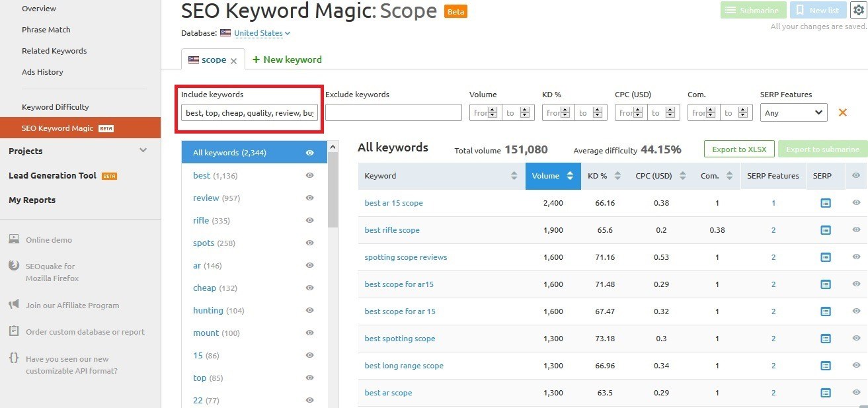Open the United States database dropdown
Screen dimensions: 868x408
[x=262, y=33]
